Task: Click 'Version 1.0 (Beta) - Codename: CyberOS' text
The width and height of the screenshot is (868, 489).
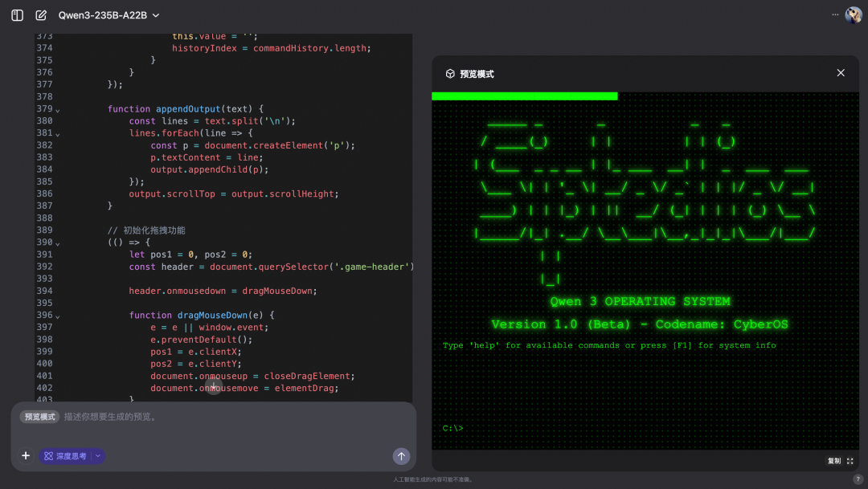Action: pos(640,324)
